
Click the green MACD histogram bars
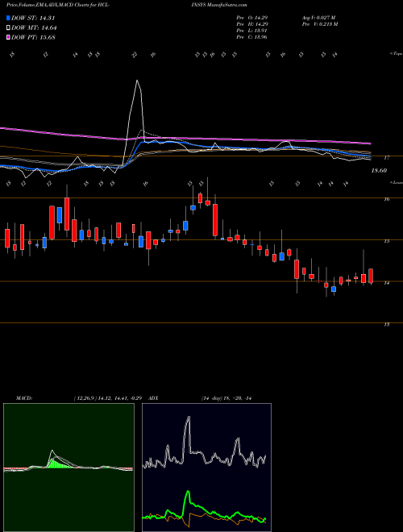click(60, 463)
